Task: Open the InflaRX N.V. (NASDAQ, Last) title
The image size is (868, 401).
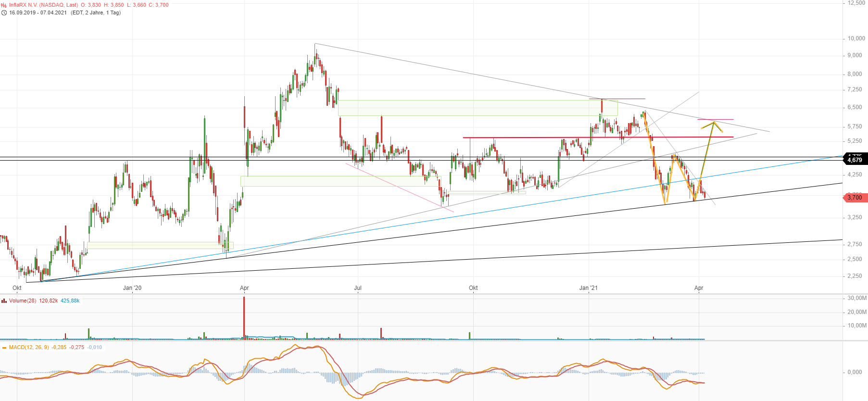Action: [x=43, y=5]
